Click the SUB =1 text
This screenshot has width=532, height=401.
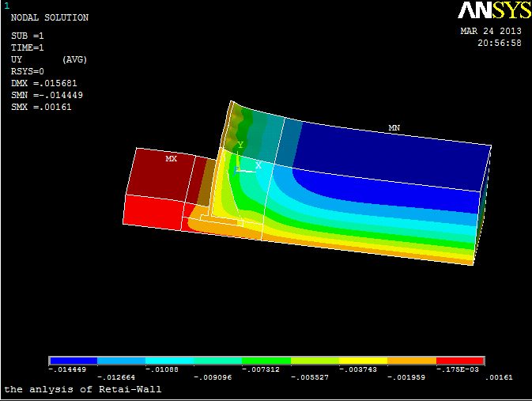point(28,36)
